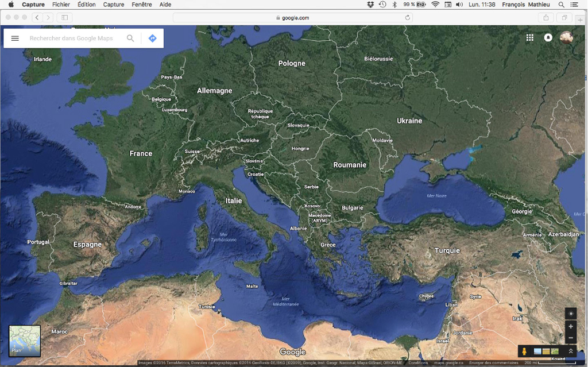Center the map on my location

[570, 314]
